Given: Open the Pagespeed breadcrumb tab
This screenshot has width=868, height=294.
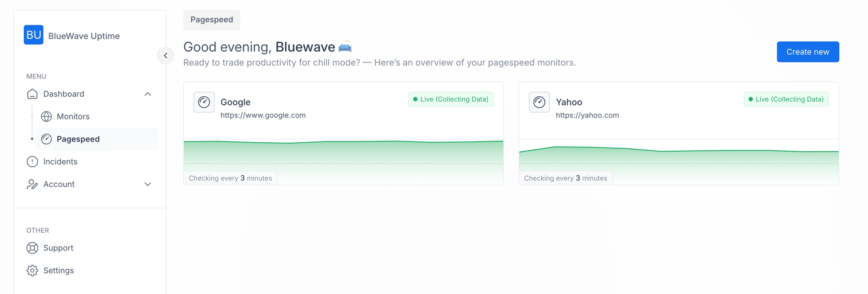Looking at the screenshot, I should (212, 20).
